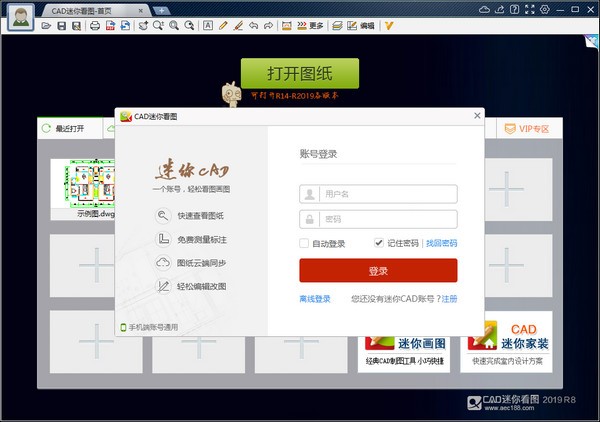The height and width of the screenshot is (422, 600).
Task: Open the cloud sync icon in title bar
Action: click(x=485, y=8)
